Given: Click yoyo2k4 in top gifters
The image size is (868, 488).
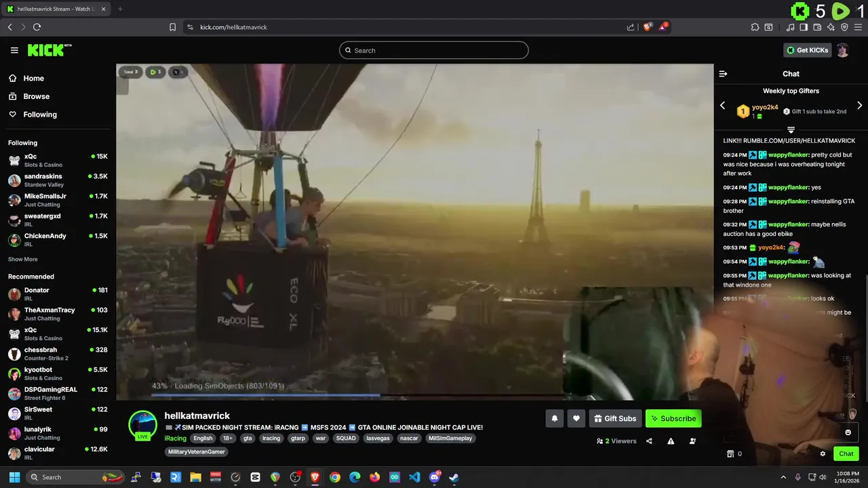Looking at the screenshot, I should coord(765,107).
